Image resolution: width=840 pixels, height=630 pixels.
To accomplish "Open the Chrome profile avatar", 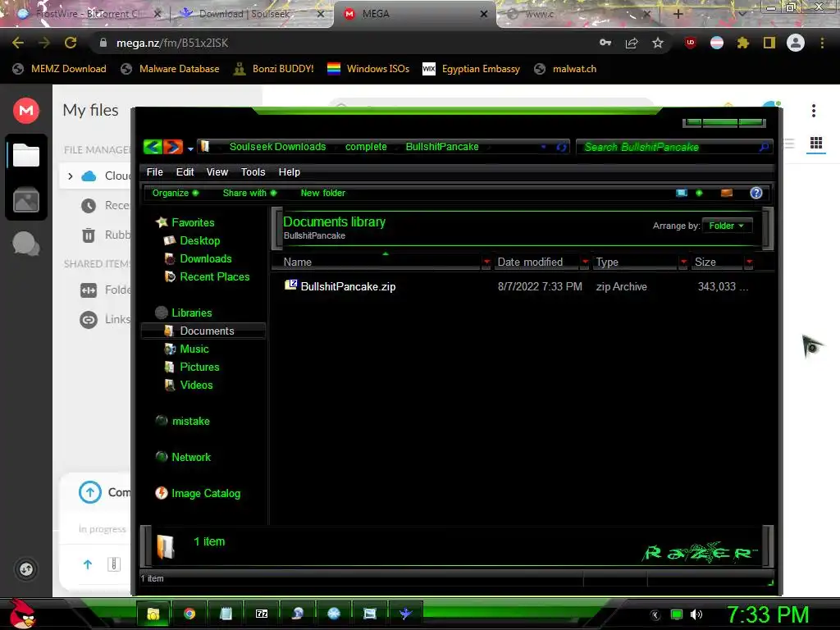I will point(796,43).
